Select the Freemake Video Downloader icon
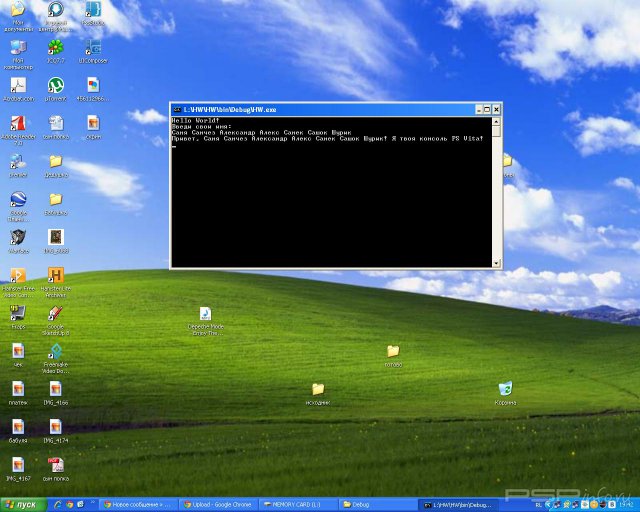The image size is (640, 512). click(x=56, y=351)
